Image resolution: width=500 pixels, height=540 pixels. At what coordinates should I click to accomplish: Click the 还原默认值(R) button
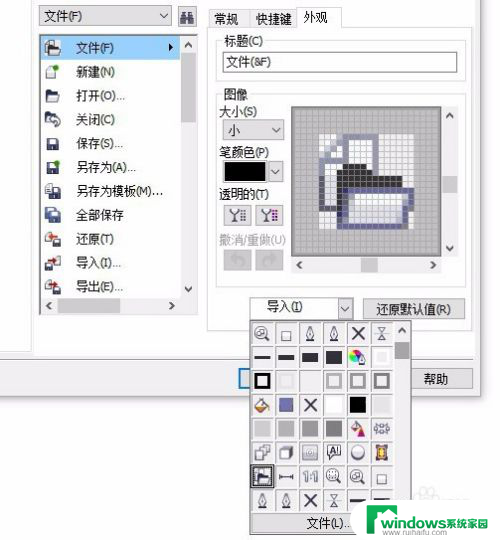pyautogui.click(x=414, y=309)
